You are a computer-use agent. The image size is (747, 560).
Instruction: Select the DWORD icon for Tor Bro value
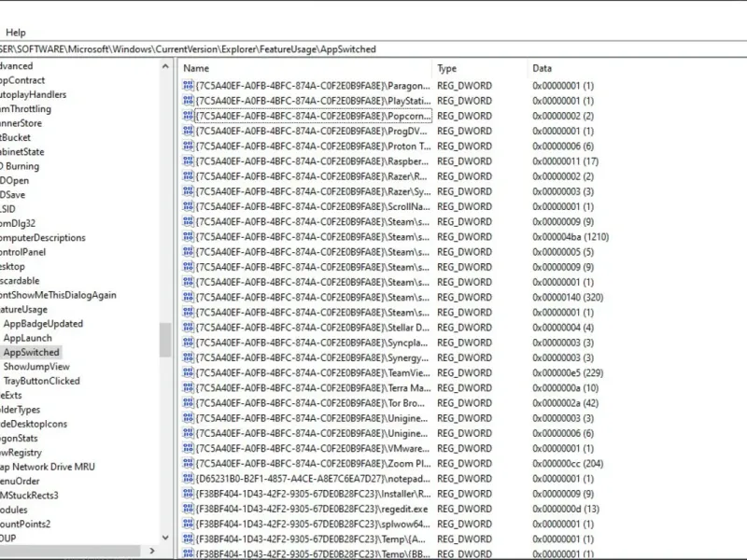[x=189, y=403]
